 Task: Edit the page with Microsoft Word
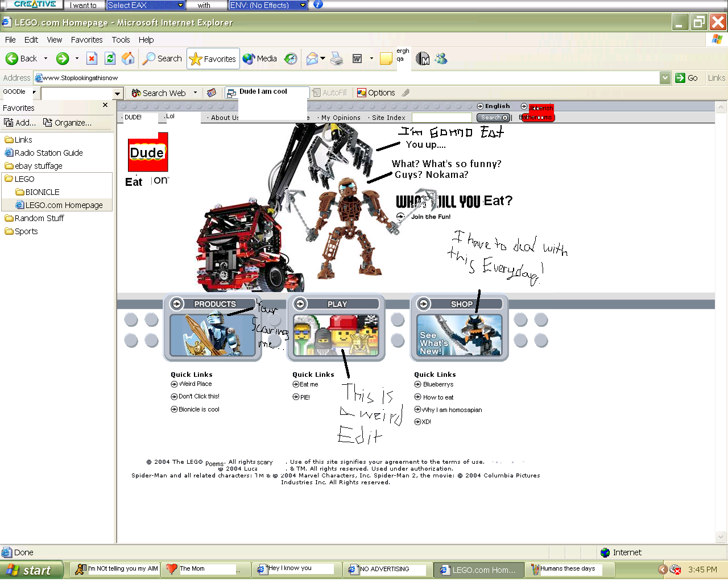pos(357,59)
